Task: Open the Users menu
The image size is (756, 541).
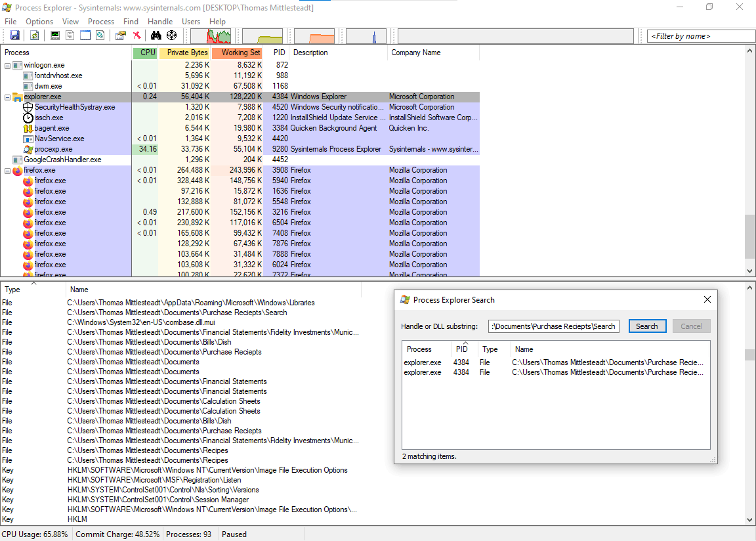Action: click(x=191, y=22)
